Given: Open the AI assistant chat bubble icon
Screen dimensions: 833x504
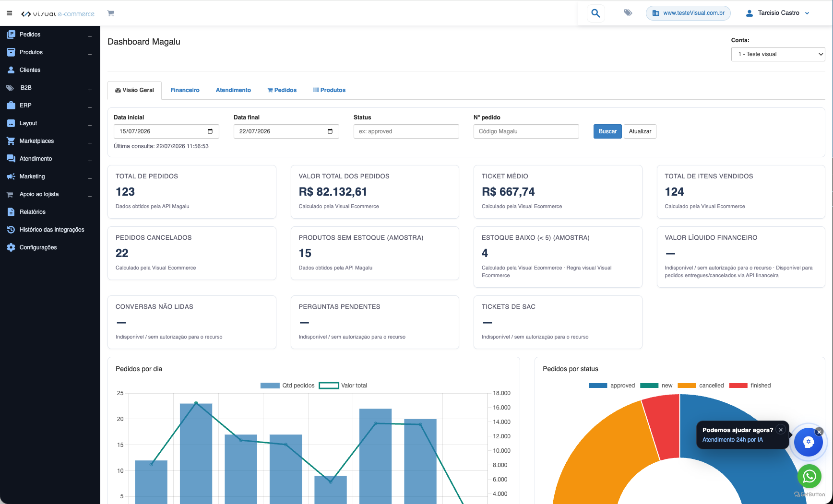Looking at the screenshot, I should pyautogui.click(x=809, y=442).
